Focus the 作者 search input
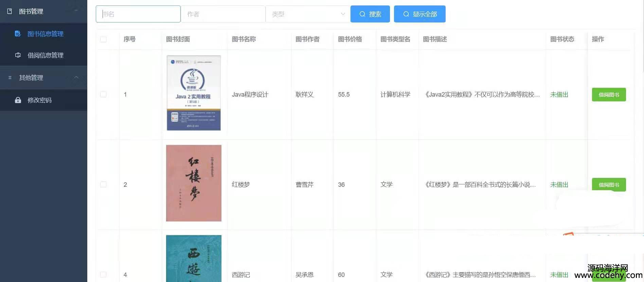Viewport: 644px width, 282px height. [223, 14]
